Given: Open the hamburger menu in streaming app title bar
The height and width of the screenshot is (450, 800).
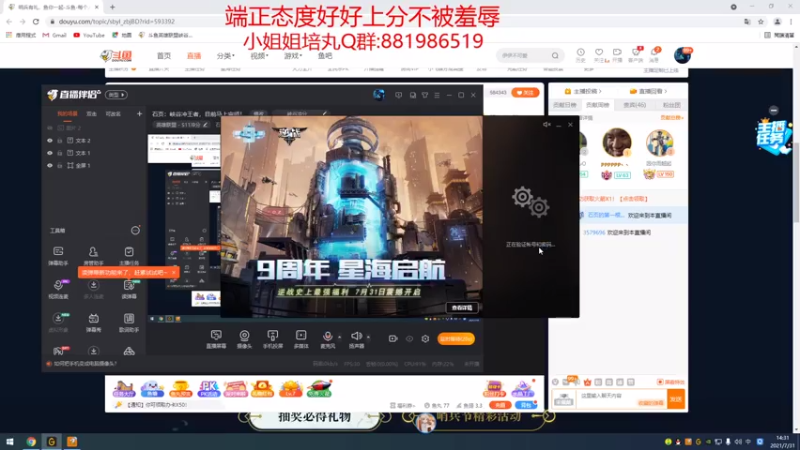Looking at the screenshot, I should 437,95.
